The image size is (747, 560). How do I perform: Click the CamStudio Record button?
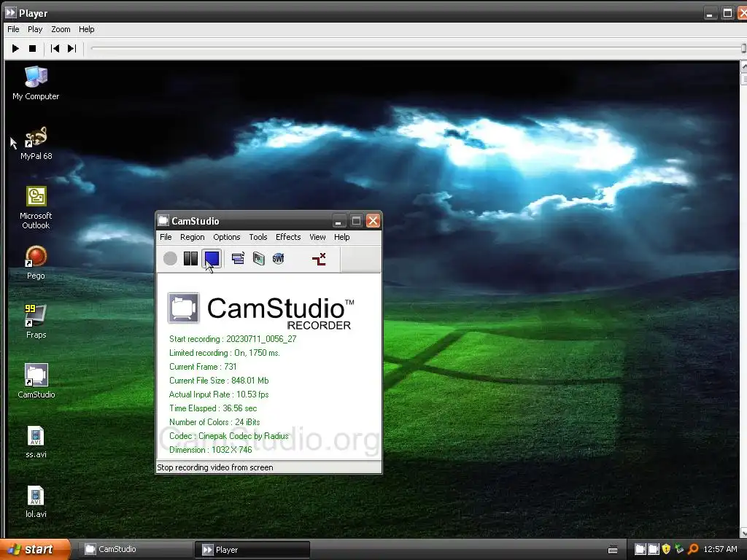170,259
